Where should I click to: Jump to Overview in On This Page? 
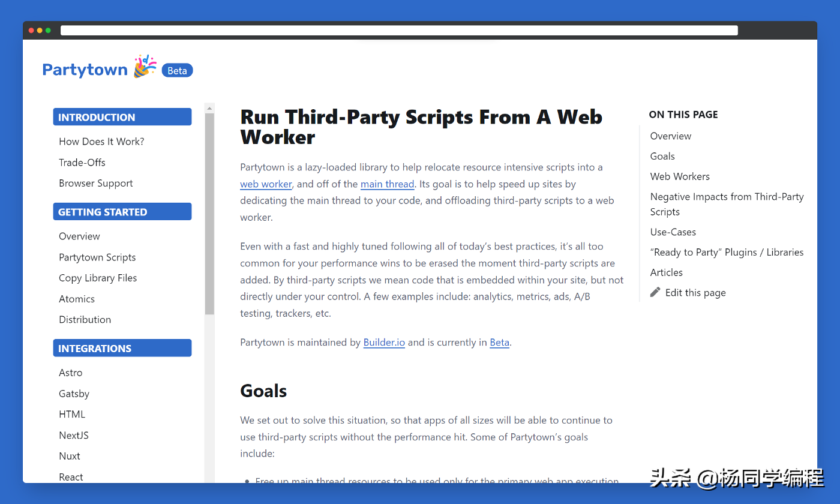click(x=671, y=136)
